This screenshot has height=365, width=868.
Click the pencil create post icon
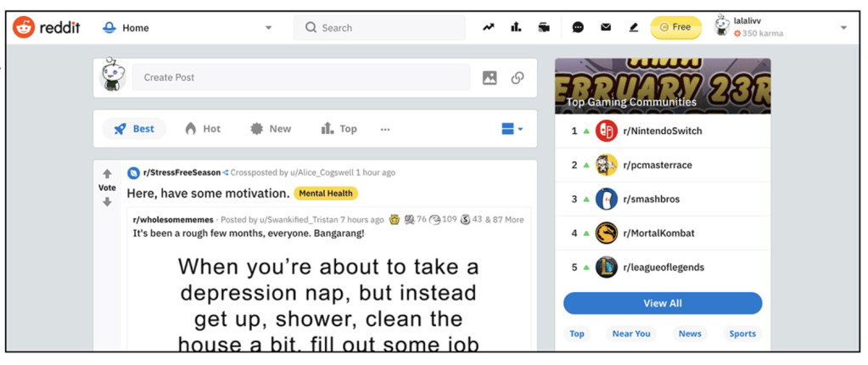[x=634, y=28]
